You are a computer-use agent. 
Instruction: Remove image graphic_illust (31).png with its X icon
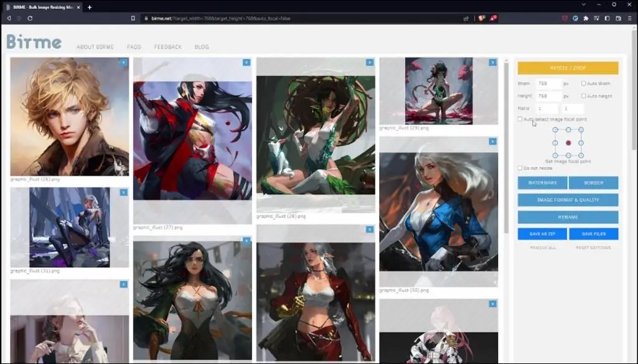(124, 192)
